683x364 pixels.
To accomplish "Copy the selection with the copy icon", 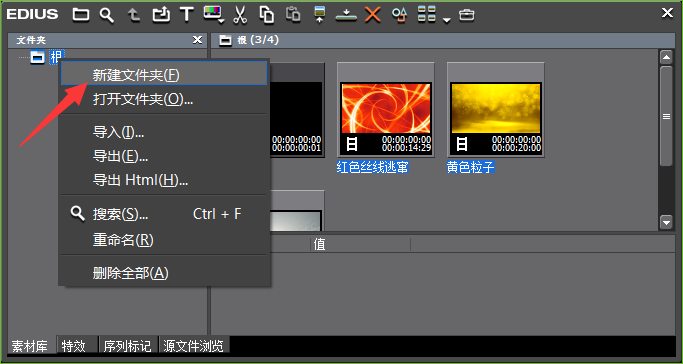I will [266, 14].
